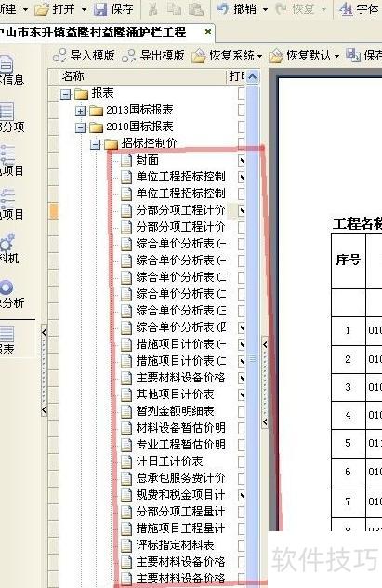This screenshot has height=588, width=382.
Task: Click the 导出模版 icon
Action: (128, 56)
